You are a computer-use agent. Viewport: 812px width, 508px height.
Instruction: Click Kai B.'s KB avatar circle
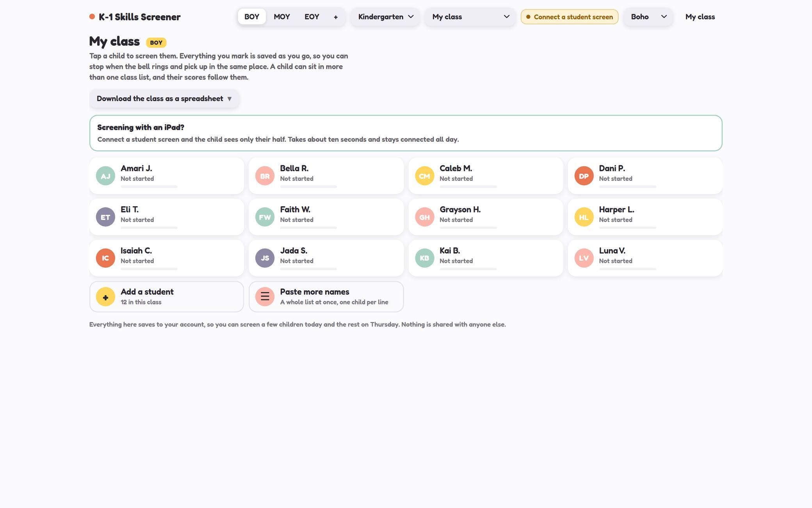[x=424, y=258]
